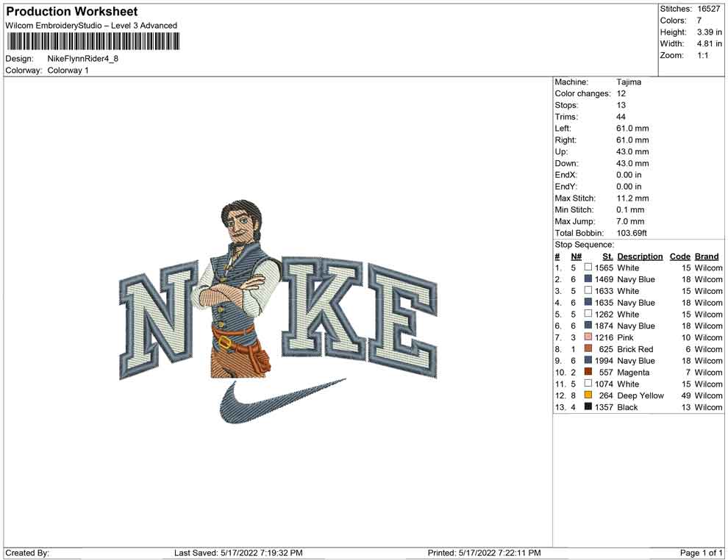Click the deep yellow swatch for stop 12
728x560 pixels.
pos(588,395)
